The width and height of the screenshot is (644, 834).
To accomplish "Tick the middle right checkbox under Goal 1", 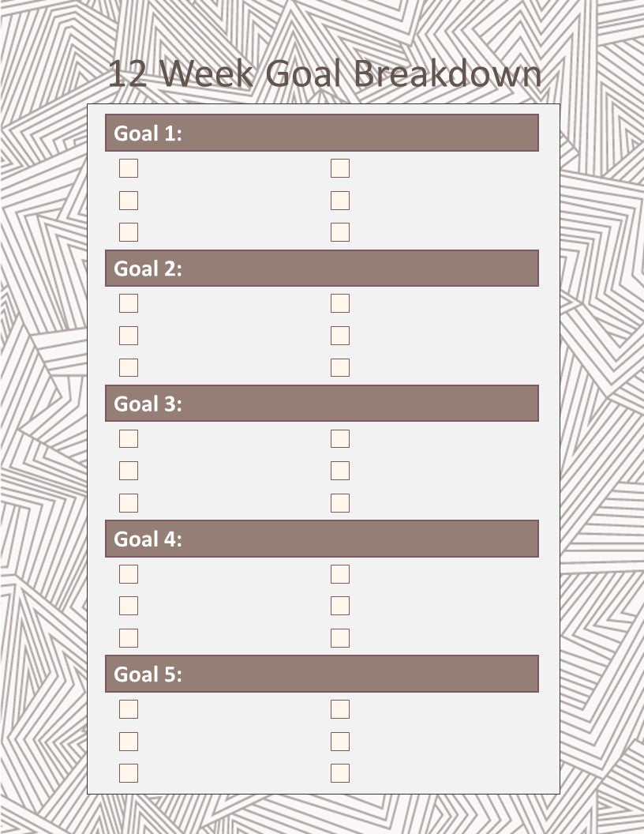I will click(340, 201).
